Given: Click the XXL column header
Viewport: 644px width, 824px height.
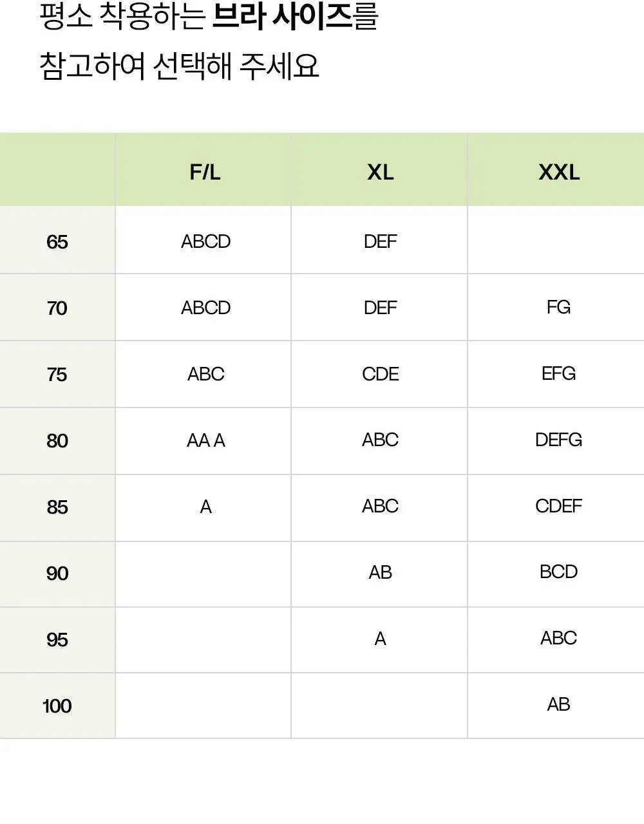Looking at the screenshot, I should tap(559, 172).
